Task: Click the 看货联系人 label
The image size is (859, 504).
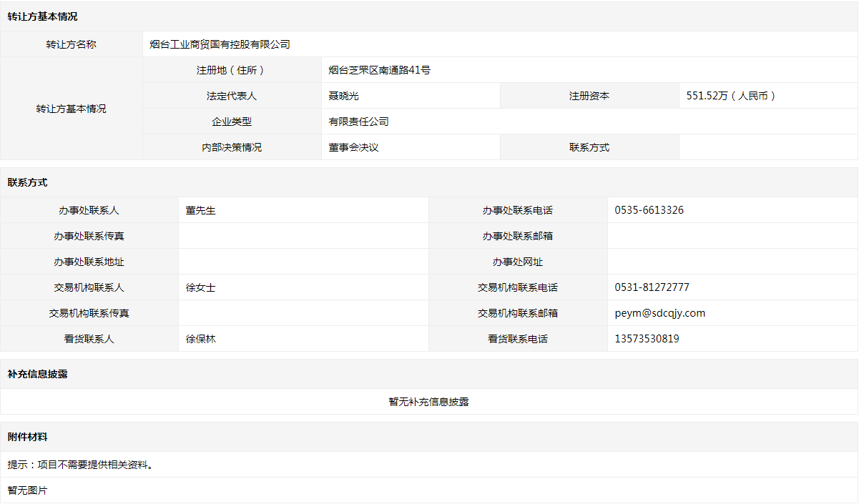Action: click(89, 339)
